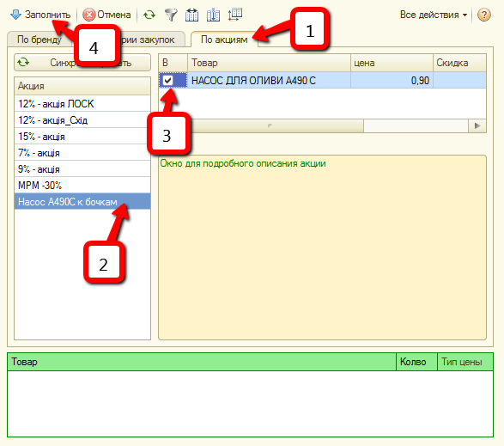Click the red Отмена cancel icon
This screenshot has height=446, width=504.
[x=88, y=15]
